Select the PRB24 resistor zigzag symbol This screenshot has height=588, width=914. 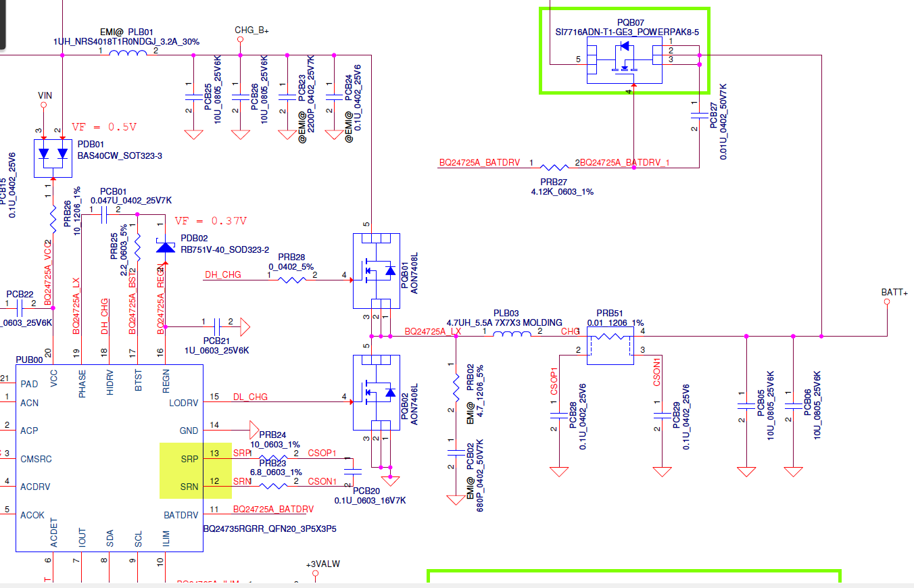point(274,458)
